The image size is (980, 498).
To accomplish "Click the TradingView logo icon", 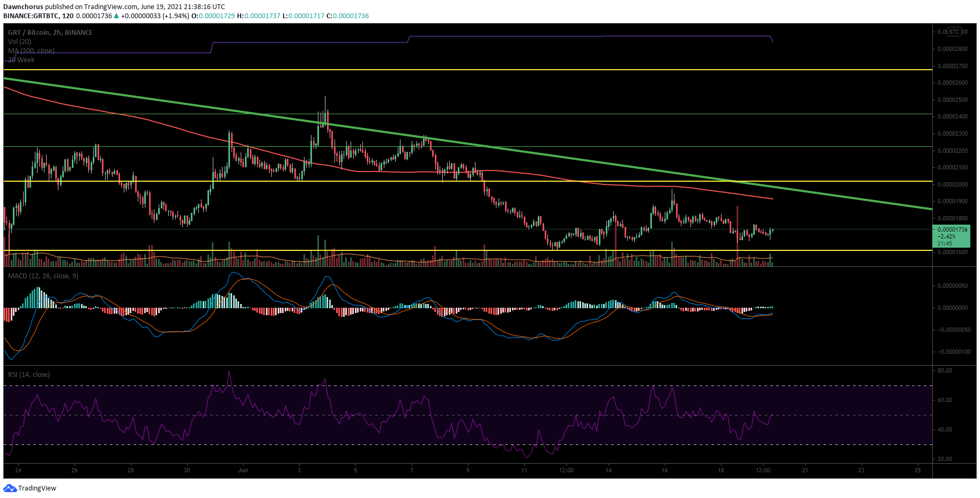I will [10, 488].
